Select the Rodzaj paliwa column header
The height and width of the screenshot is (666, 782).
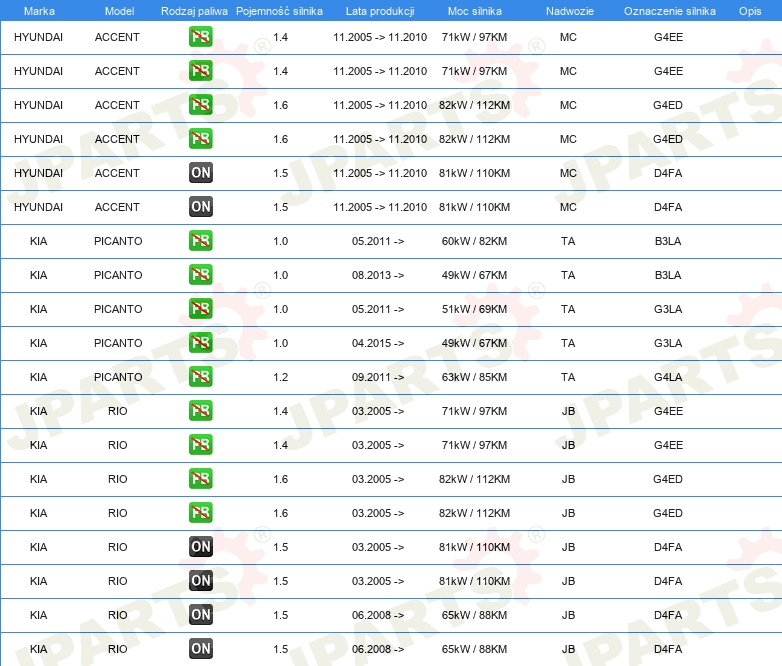[194, 11]
